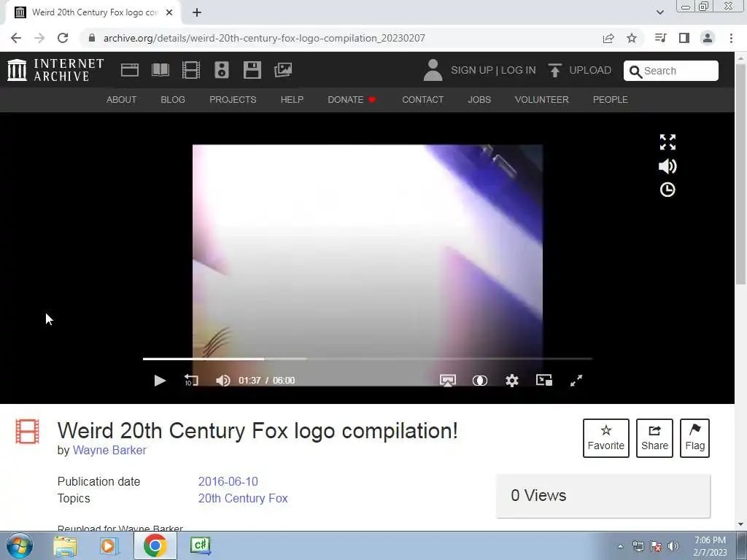Open the DONATE menu item
Image resolution: width=747 pixels, height=560 pixels.
(352, 99)
